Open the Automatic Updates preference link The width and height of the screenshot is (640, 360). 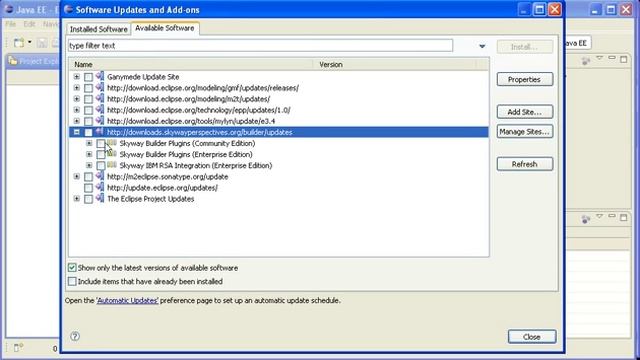127,300
